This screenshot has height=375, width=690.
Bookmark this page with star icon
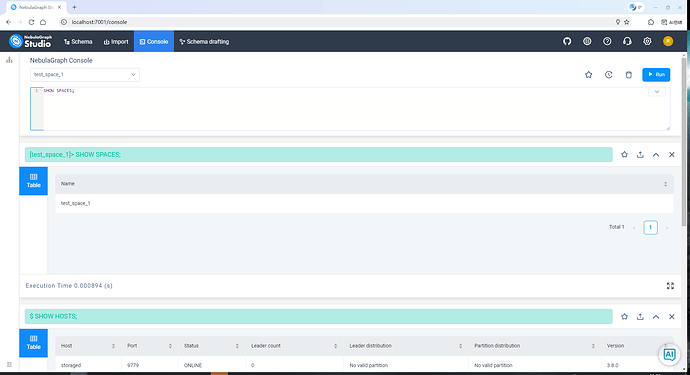[627, 22]
